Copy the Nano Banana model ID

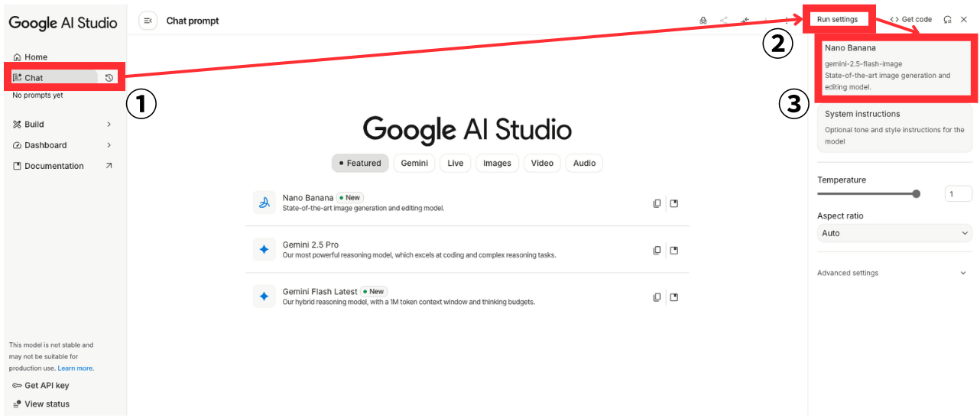tap(657, 203)
